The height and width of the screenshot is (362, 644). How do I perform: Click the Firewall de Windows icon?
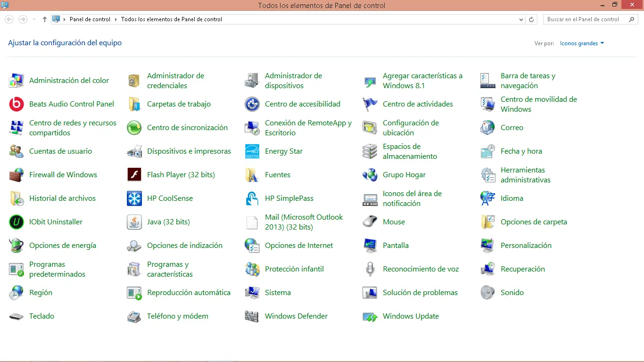(17, 175)
